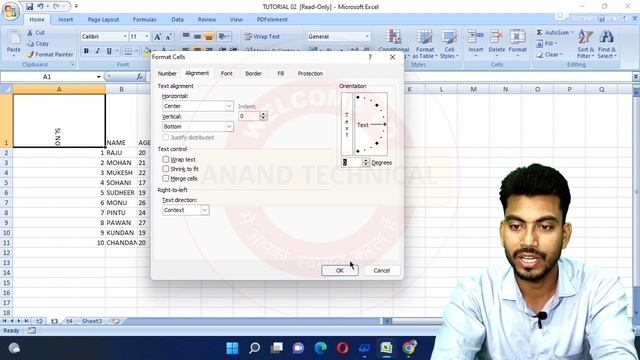This screenshot has height=360, width=640.
Task: Open Format as Table icon
Action: tap(424, 37)
